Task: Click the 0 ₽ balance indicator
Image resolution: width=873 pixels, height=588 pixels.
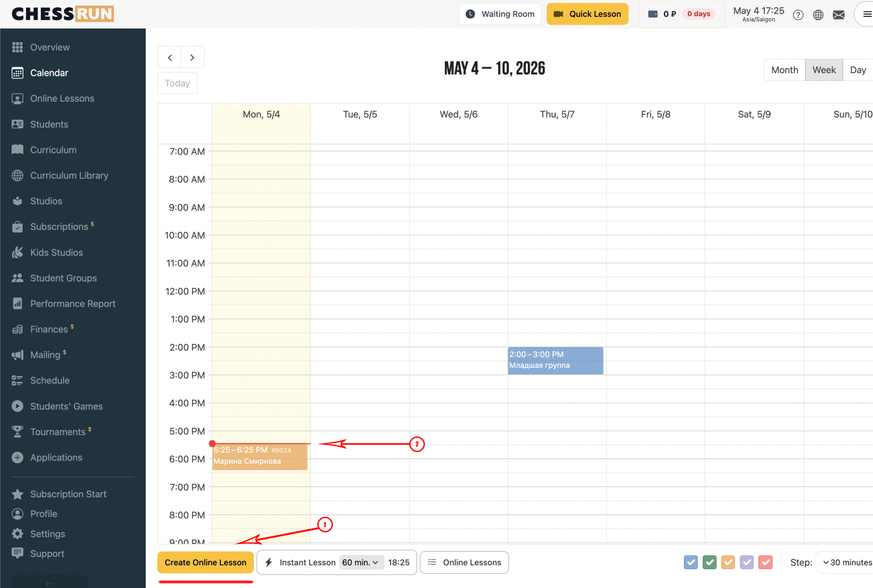Action: click(663, 14)
